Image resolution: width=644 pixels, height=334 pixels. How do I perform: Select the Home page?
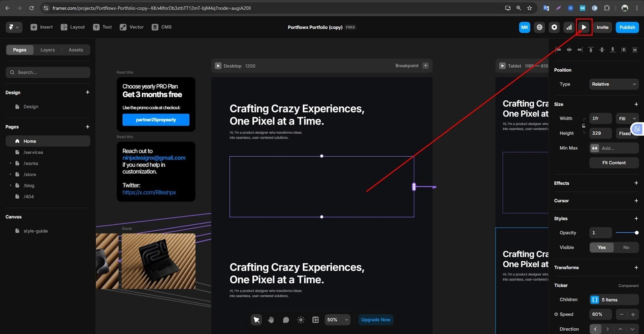(x=48, y=141)
